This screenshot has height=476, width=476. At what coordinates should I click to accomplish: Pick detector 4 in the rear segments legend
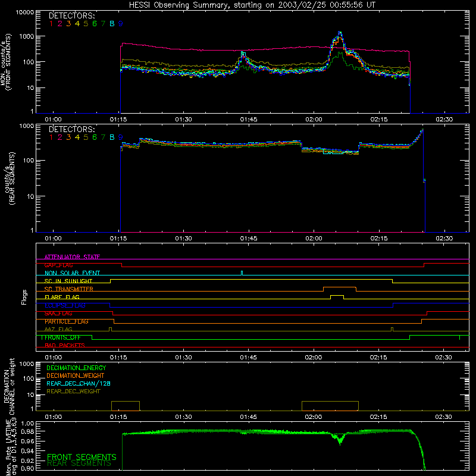[77, 137]
